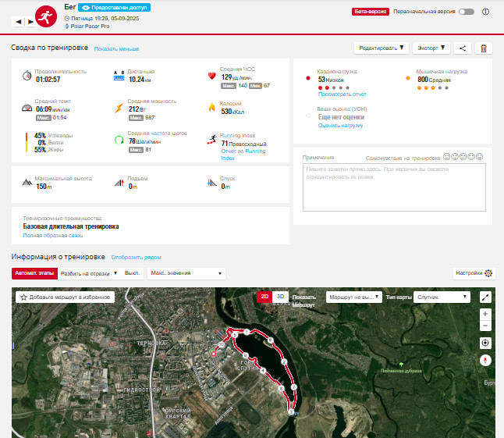
Task: Click the empty RPE rating circle
Action: [x=308, y=116]
